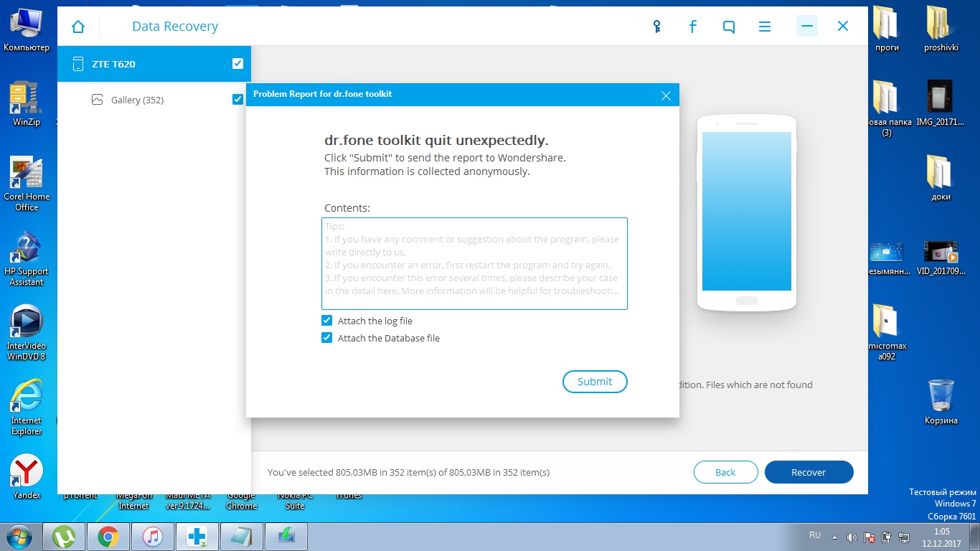Viewport: 980px width, 551px height.
Task: Uncheck Attach the log file
Action: (x=327, y=321)
